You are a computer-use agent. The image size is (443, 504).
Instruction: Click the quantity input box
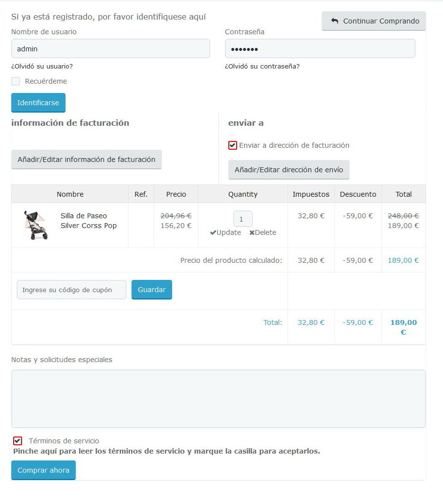pyautogui.click(x=243, y=219)
